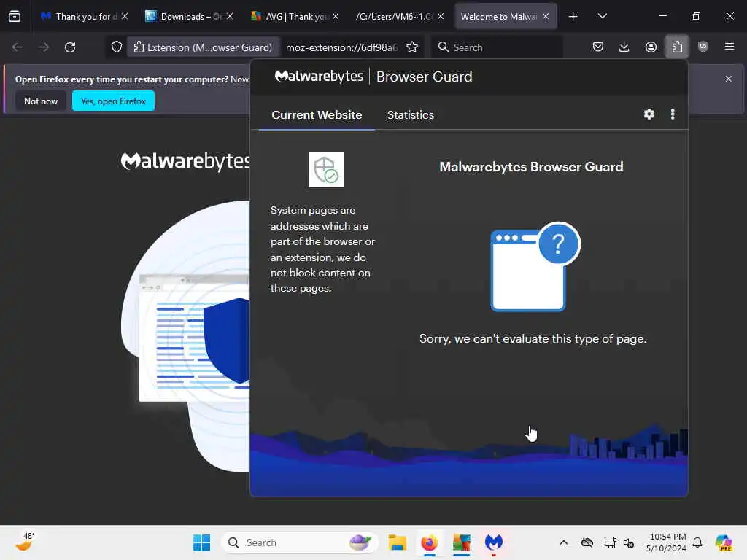Open the weather widget showing 48°
This screenshot has height=560, width=747.
26,542
